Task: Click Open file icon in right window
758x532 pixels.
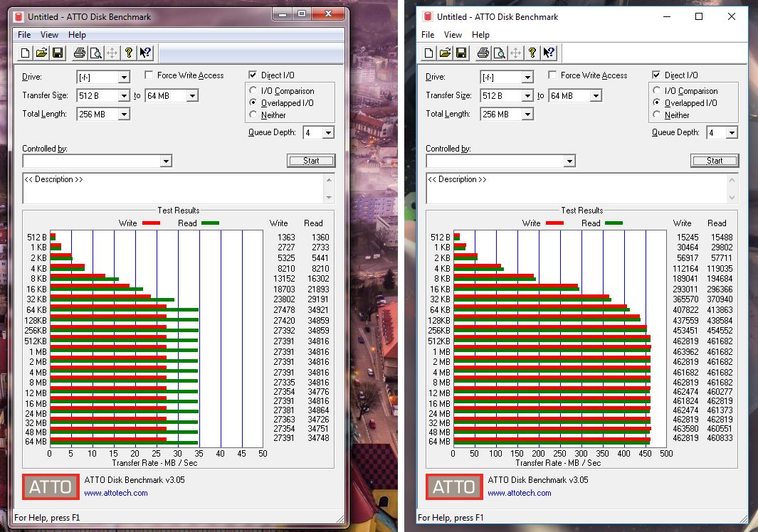Action: [x=446, y=53]
